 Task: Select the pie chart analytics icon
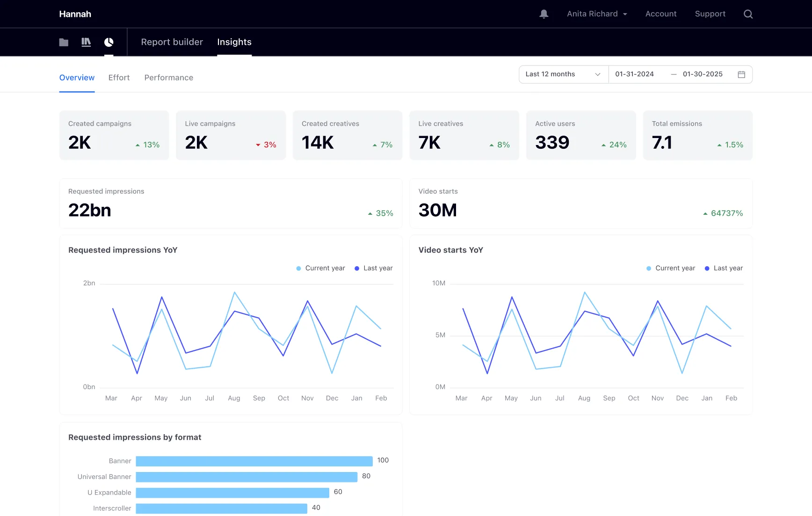pyautogui.click(x=109, y=42)
